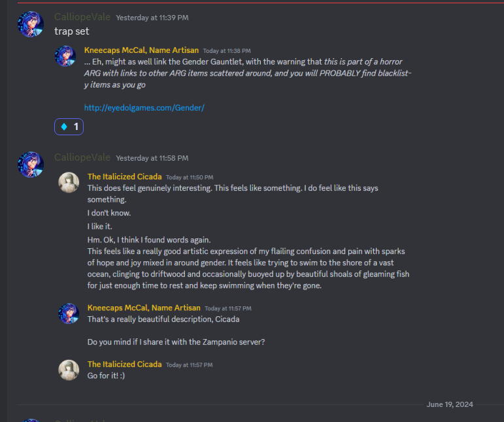Open Cicada's avatar next to "Go for it!"

coord(69,370)
